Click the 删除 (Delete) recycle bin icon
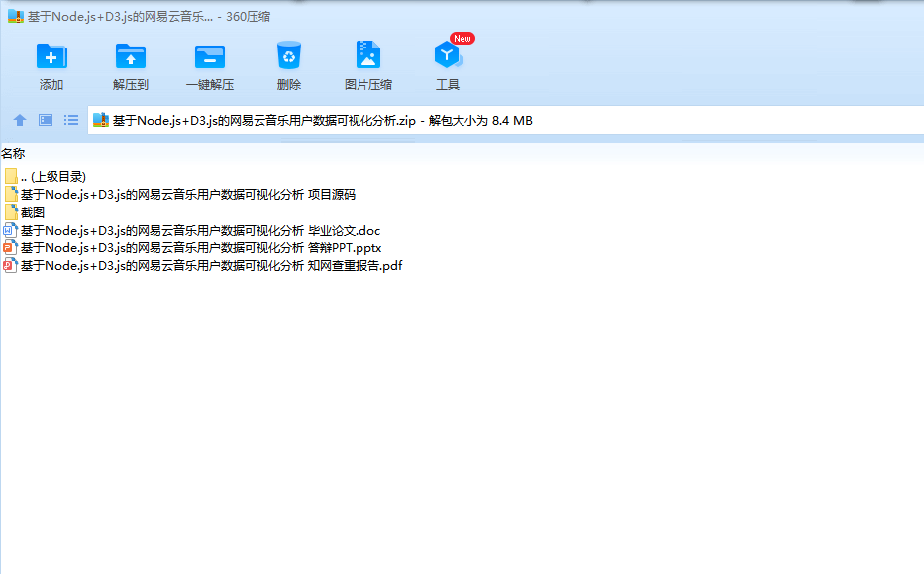The image size is (924, 574). pos(289,55)
